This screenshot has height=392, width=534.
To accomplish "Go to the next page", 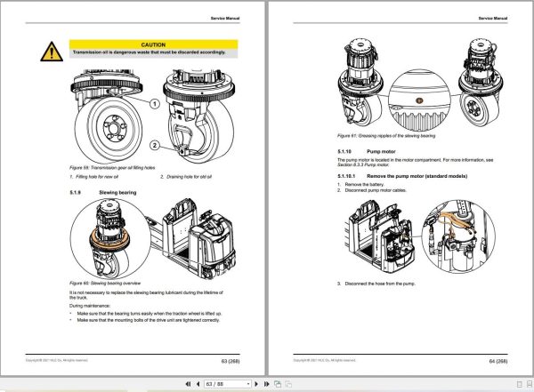I will (x=256, y=384).
